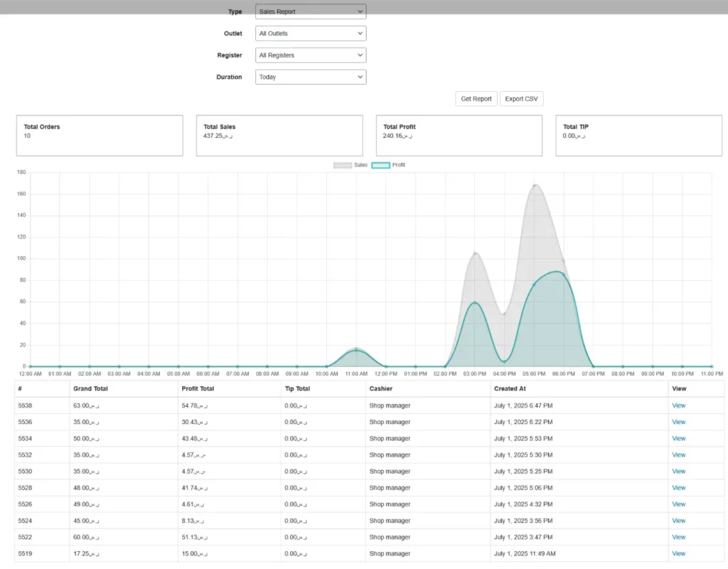This screenshot has height=569, width=728.
Task: Click View link for order 5534
Action: [678, 439]
